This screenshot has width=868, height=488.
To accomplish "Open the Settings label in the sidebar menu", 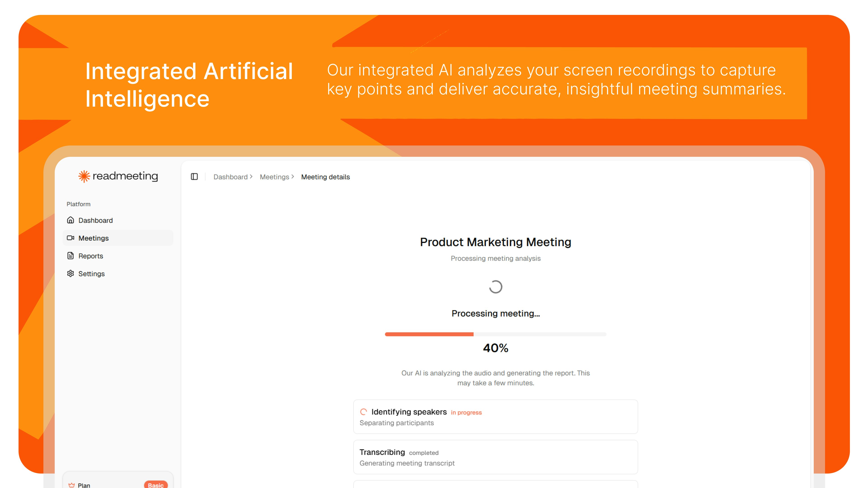I will click(x=92, y=274).
